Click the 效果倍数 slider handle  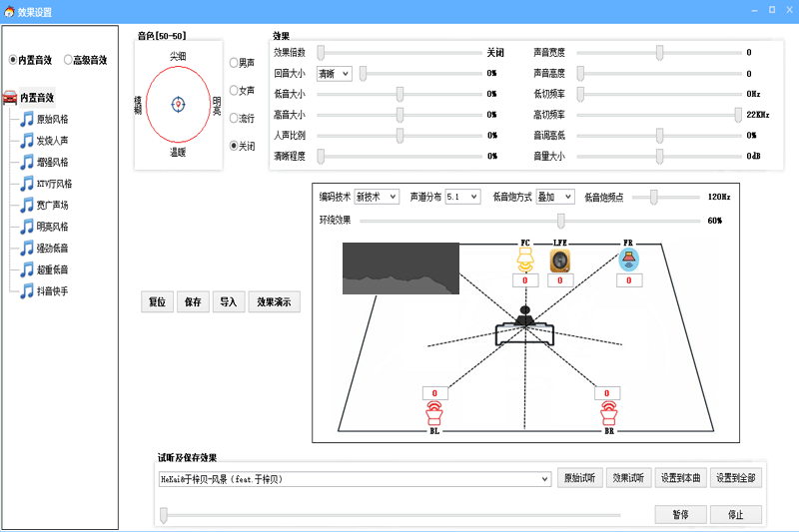(321, 53)
